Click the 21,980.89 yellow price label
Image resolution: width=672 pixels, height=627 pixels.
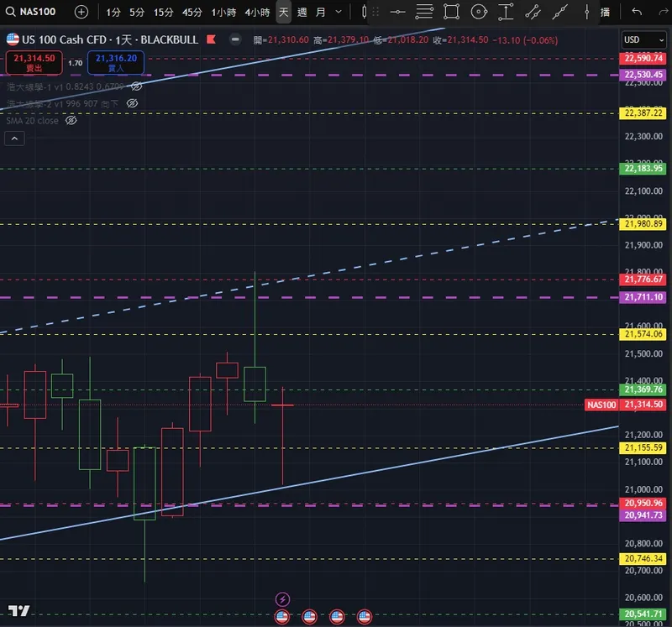pos(643,224)
